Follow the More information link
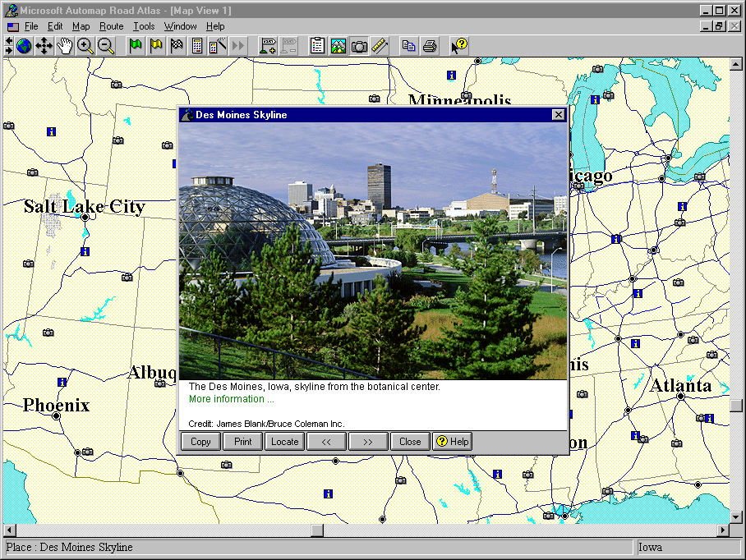 (231, 399)
